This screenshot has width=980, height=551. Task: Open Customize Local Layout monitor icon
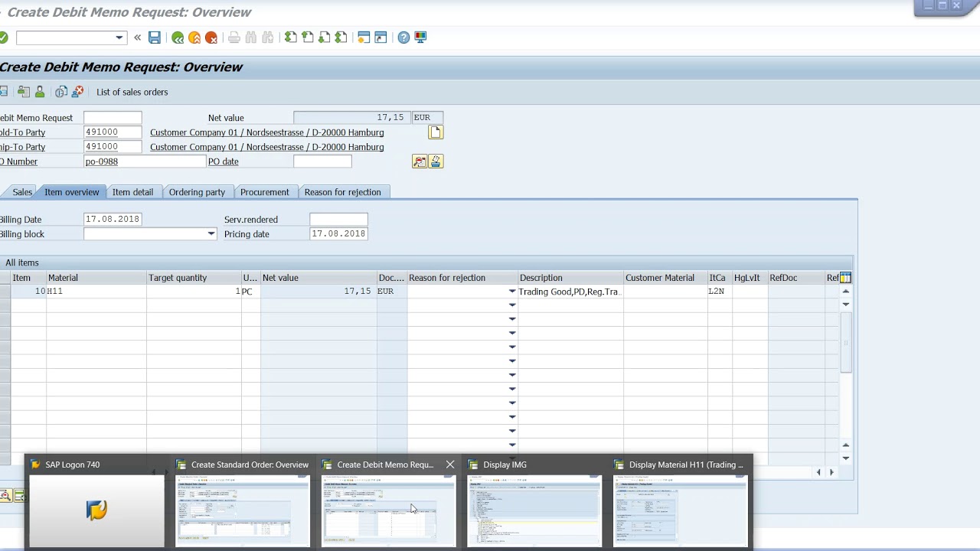(x=420, y=37)
